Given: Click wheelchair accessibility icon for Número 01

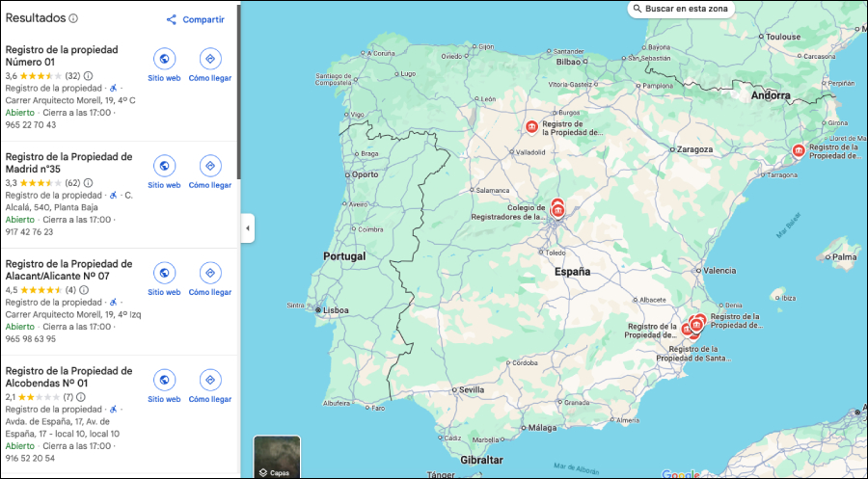Looking at the screenshot, I should click(x=113, y=88).
